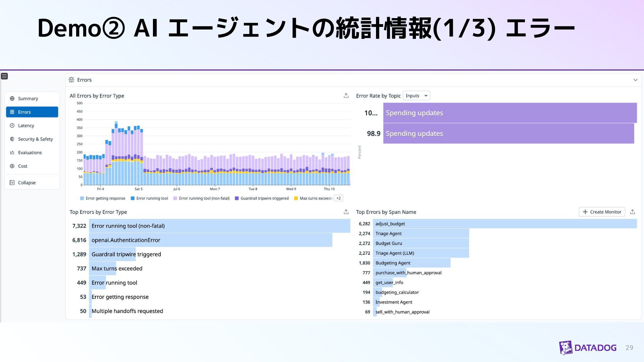Click export icon beside the Create Monitor button
The image size is (644, 362).
point(633,212)
